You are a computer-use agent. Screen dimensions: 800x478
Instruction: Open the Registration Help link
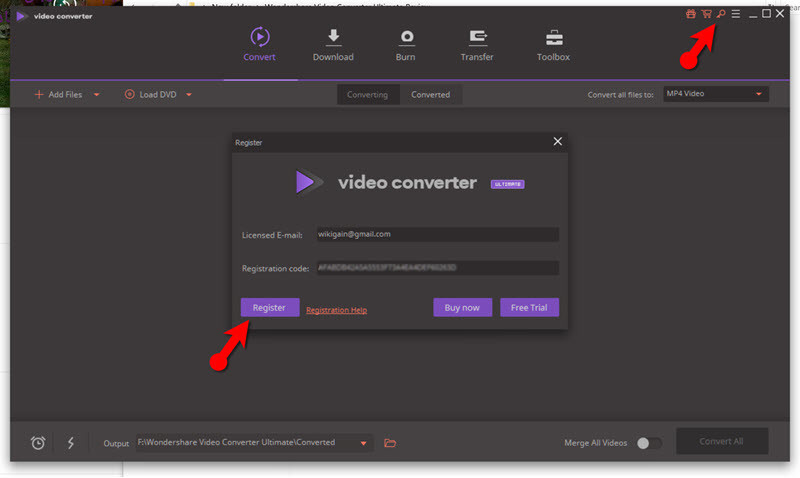point(336,310)
